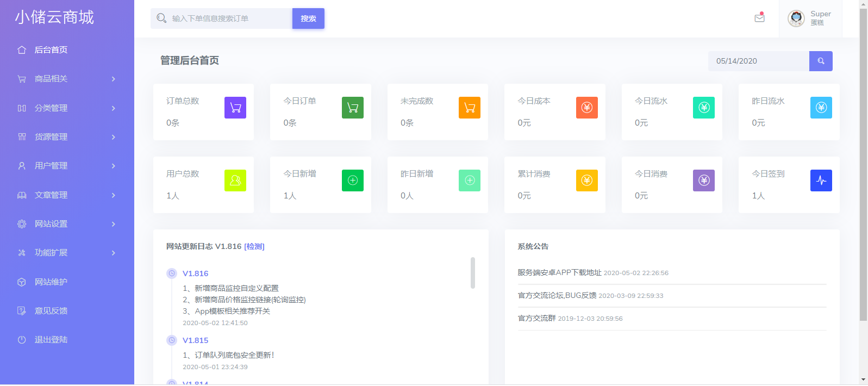Click the orange yen icon for 今日成本
The image size is (868, 386).
click(x=586, y=108)
